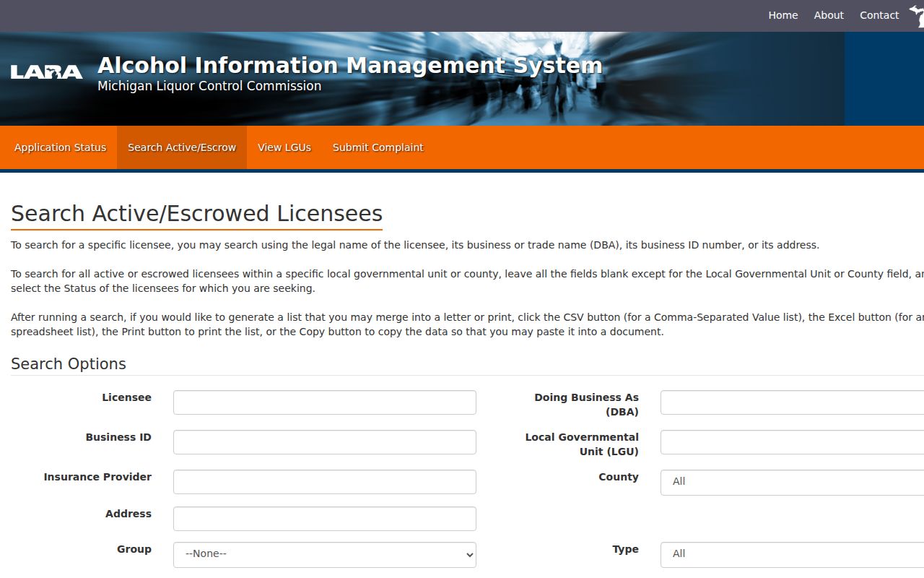Open the About page link

[x=829, y=15]
